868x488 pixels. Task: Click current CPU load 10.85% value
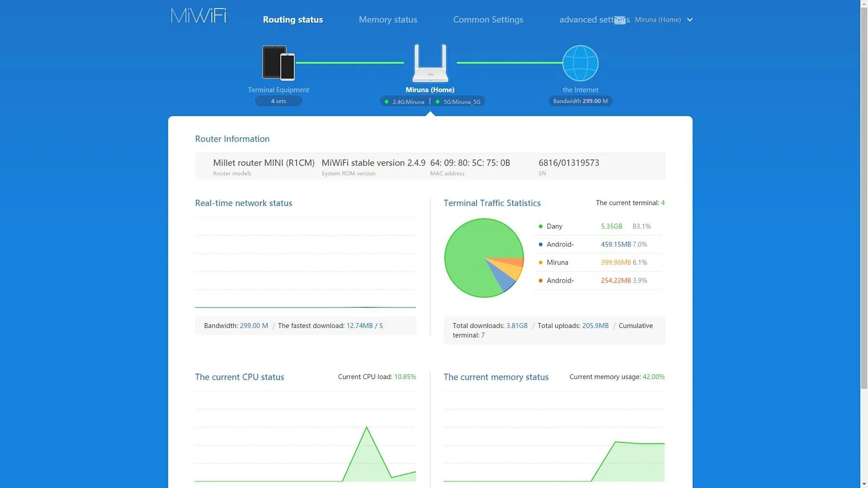pos(405,377)
